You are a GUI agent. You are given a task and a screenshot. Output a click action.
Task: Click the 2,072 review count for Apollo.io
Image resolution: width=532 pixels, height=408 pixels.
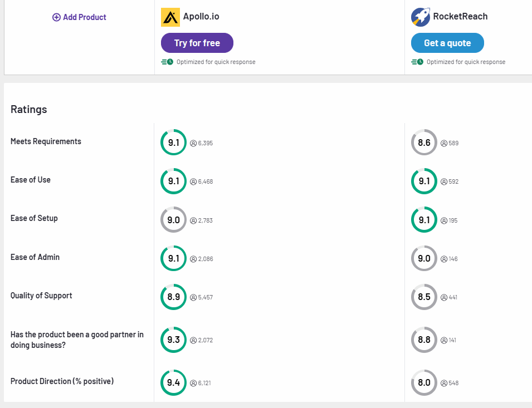[x=206, y=340]
